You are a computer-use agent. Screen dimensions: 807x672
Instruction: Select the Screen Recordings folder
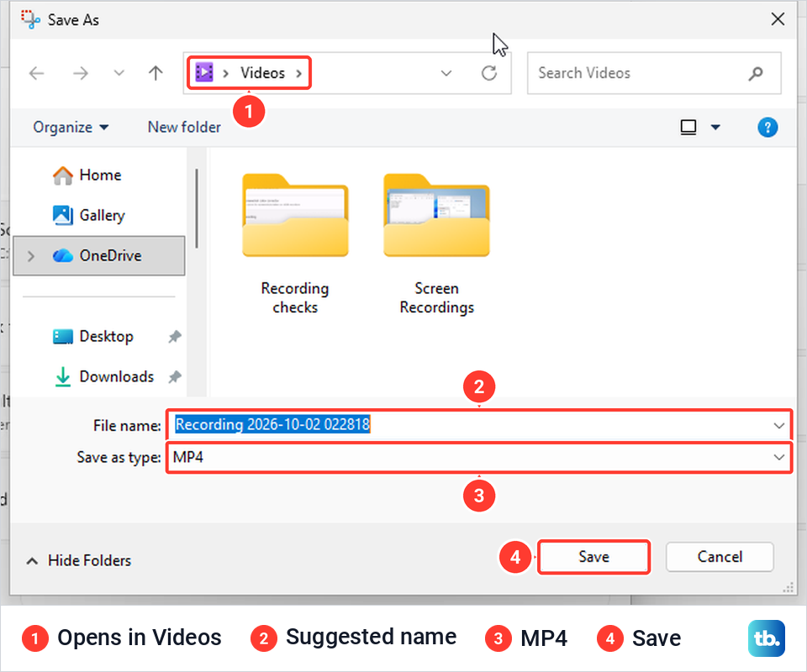click(x=436, y=244)
